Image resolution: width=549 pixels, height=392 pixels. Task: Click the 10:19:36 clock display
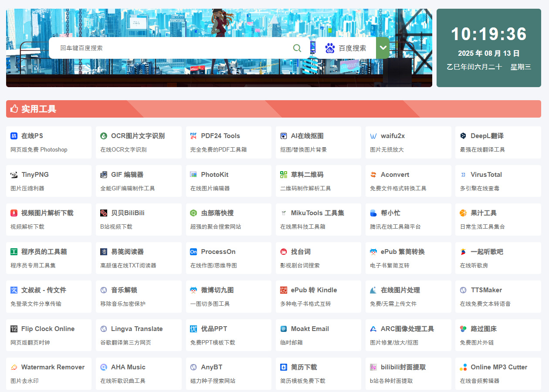click(x=489, y=34)
